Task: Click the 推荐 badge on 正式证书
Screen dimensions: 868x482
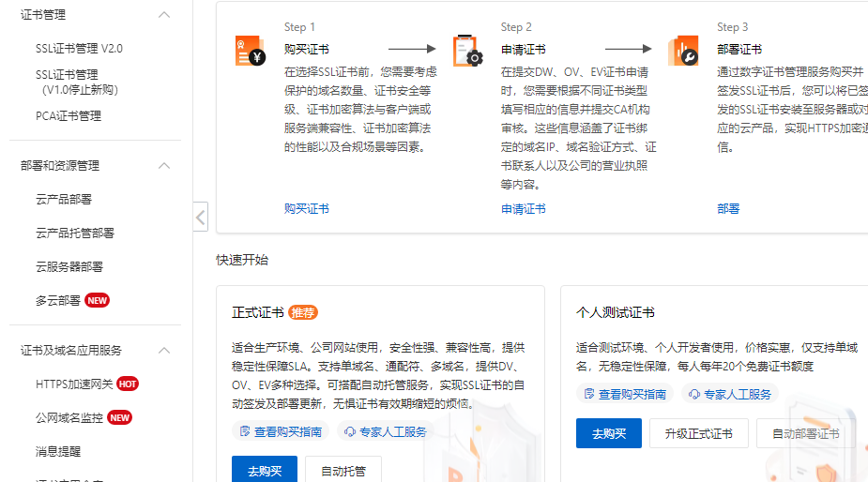Action: (x=303, y=312)
